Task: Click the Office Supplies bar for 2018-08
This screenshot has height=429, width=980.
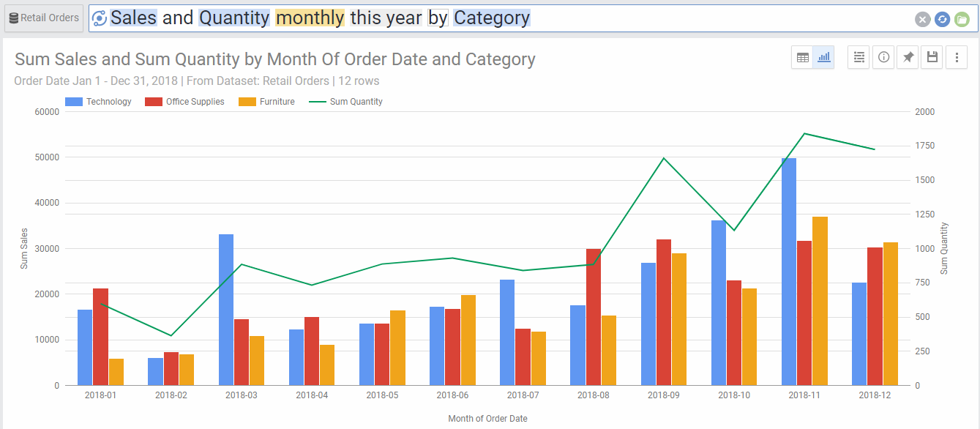Action: pyautogui.click(x=594, y=317)
